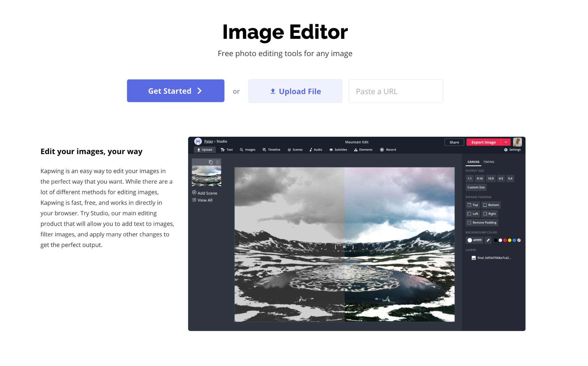Viewport: 588px width, 366px height.
Task: Click the Paste a URL field
Action: [x=396, y=91]
